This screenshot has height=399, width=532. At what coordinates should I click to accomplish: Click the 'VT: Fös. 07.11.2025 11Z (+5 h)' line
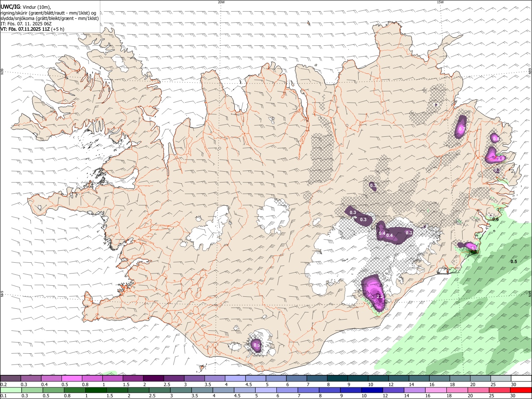coord(32,29)
